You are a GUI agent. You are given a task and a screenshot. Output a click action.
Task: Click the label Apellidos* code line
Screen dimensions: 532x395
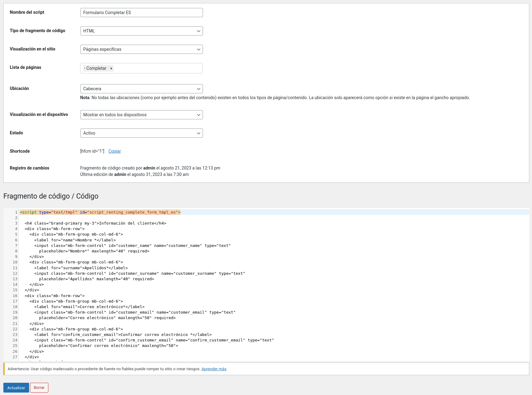coord(81,268)
